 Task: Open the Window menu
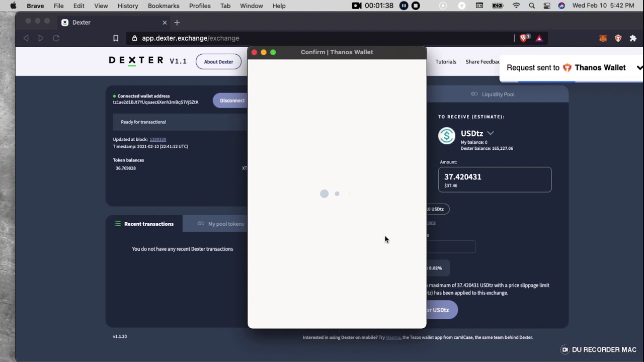click(x=252, y=6)
